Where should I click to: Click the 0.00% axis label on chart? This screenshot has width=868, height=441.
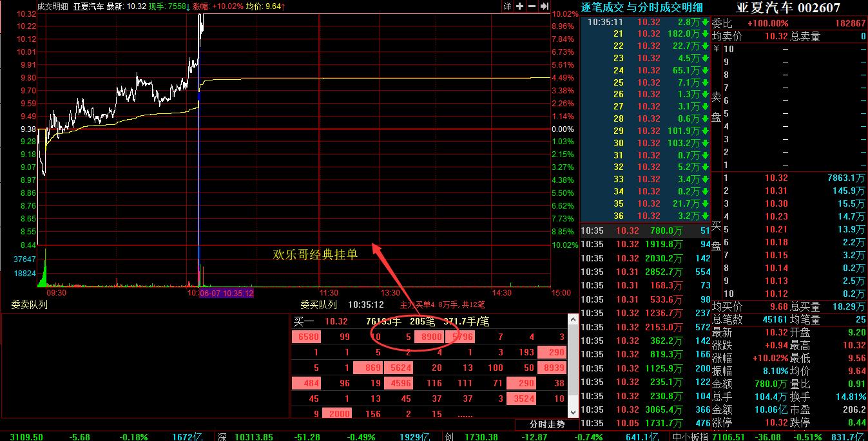[x=563, y=129]
